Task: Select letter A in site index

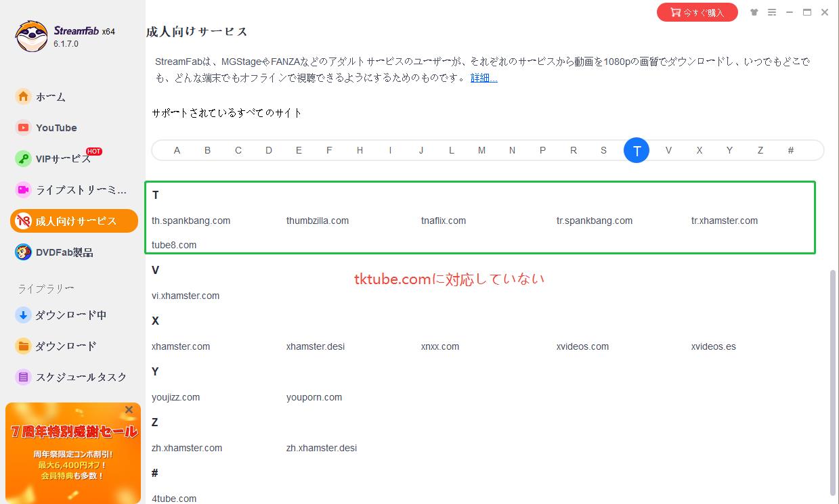Action: click(177, 150)
